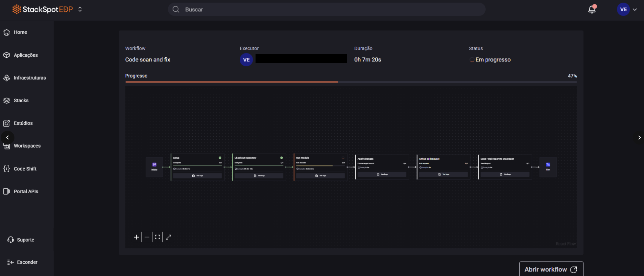
Task: Click the Abrir workflow button
Action: point(551,269)
